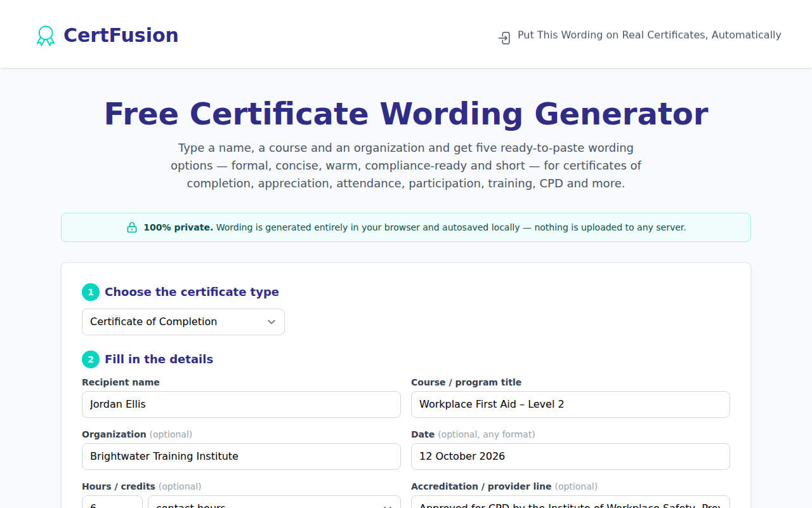Viewport: 812px width, 508px height.
Task: Open Put This Wording on Real Certificates link
Action: coord(639,36)
